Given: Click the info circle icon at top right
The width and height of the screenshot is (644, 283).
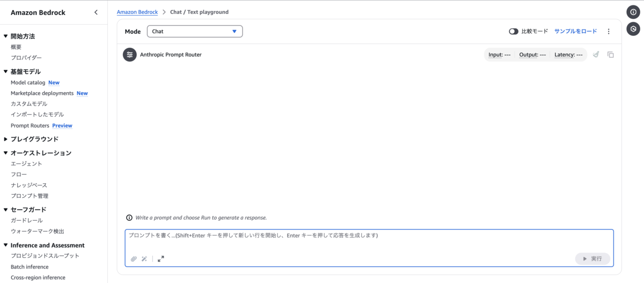Looking at the screenshot, I should [633, 12].
